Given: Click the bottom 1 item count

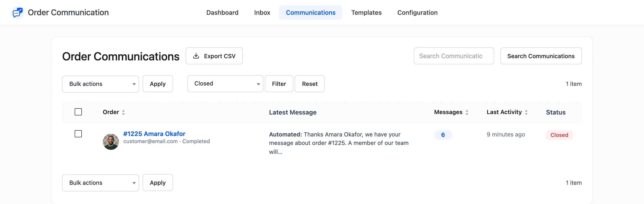Looking at the screenshot, I should point(574,183).
